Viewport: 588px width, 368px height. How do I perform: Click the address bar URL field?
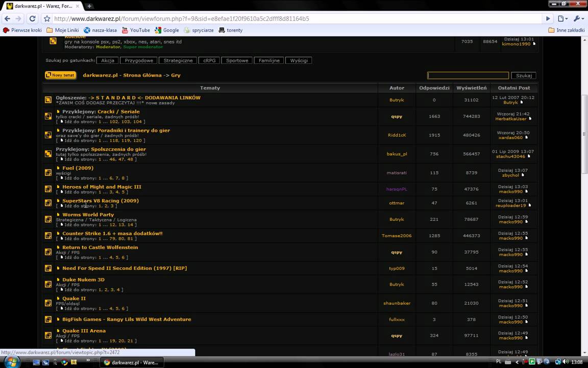pyautogui.click(x=296, y=18)
